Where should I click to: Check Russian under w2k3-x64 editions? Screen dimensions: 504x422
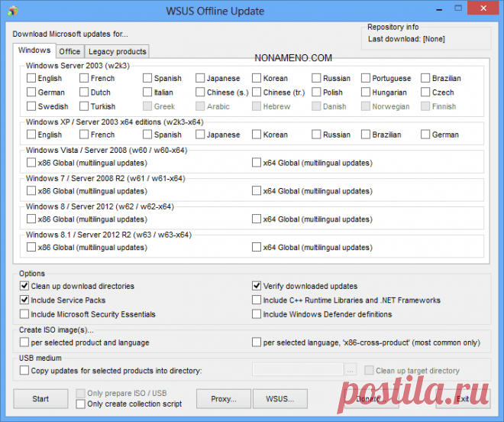coord(316,135)
